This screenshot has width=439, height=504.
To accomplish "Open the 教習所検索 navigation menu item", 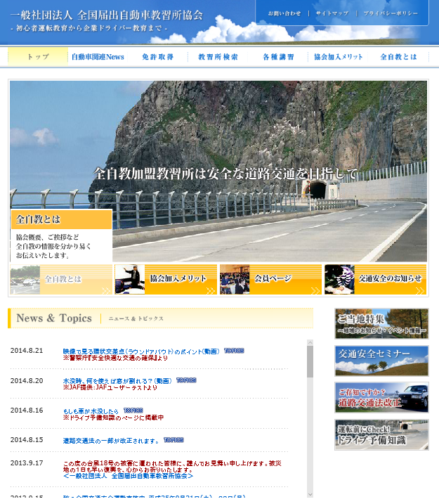I will pos(218,57).
